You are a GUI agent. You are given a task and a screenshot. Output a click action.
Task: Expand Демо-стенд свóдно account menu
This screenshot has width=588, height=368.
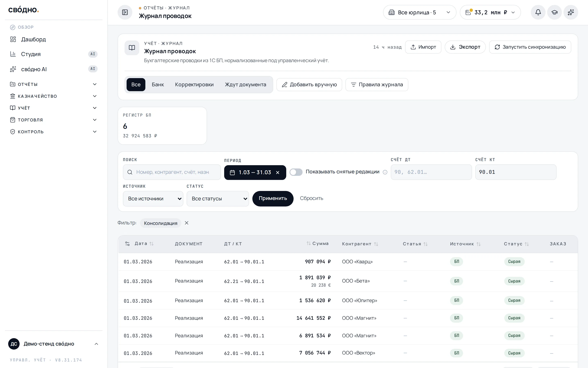click(53, 344)
